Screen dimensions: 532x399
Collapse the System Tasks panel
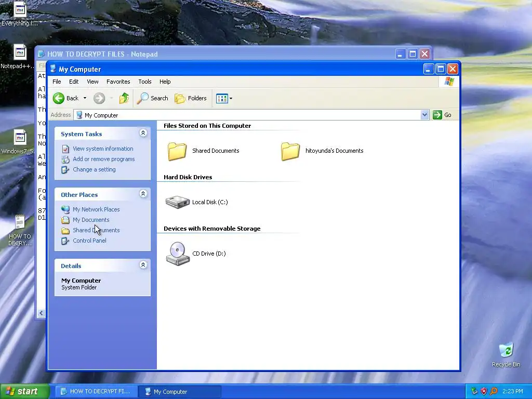[x=143, y=133]
